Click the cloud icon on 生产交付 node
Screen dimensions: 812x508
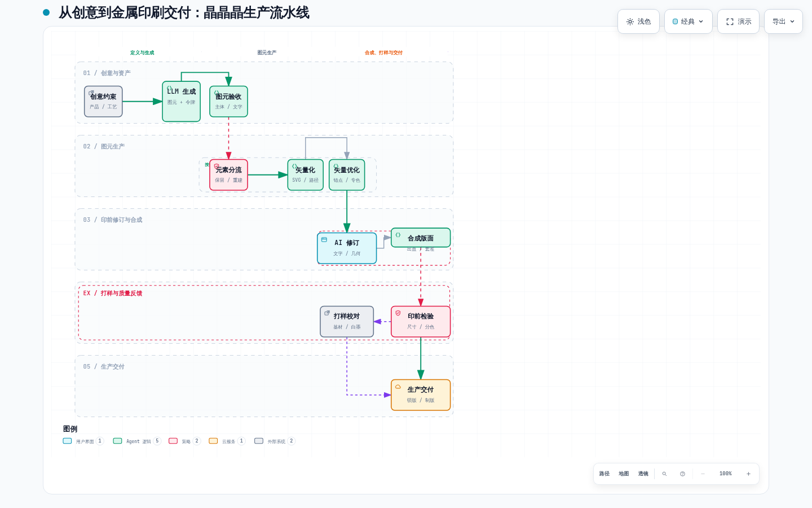(398, 387)
